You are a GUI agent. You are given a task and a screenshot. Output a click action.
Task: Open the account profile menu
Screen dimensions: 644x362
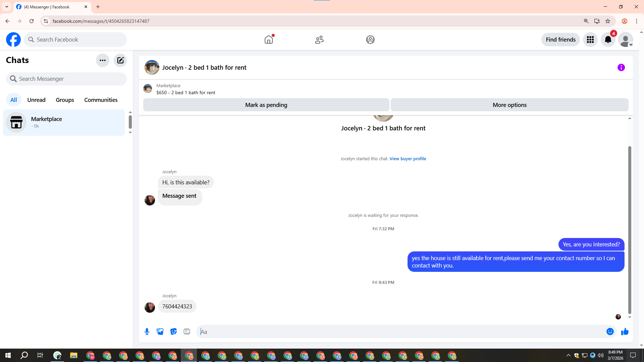626,40
